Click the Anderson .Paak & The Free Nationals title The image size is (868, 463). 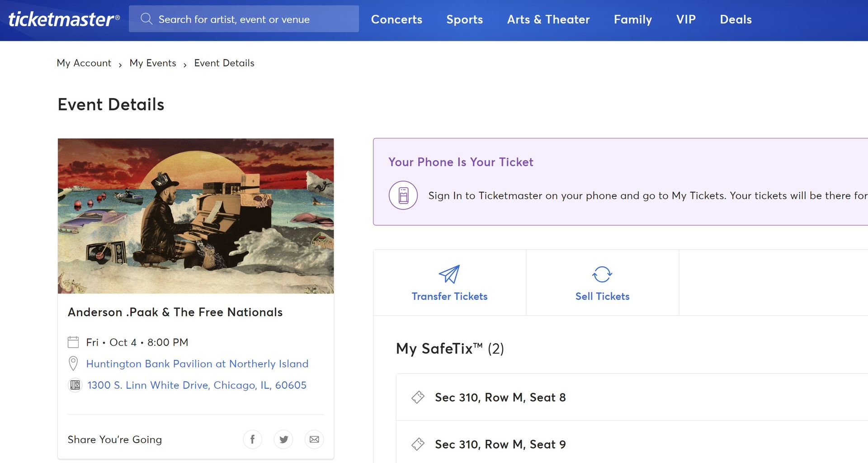[x=175, y=312]
